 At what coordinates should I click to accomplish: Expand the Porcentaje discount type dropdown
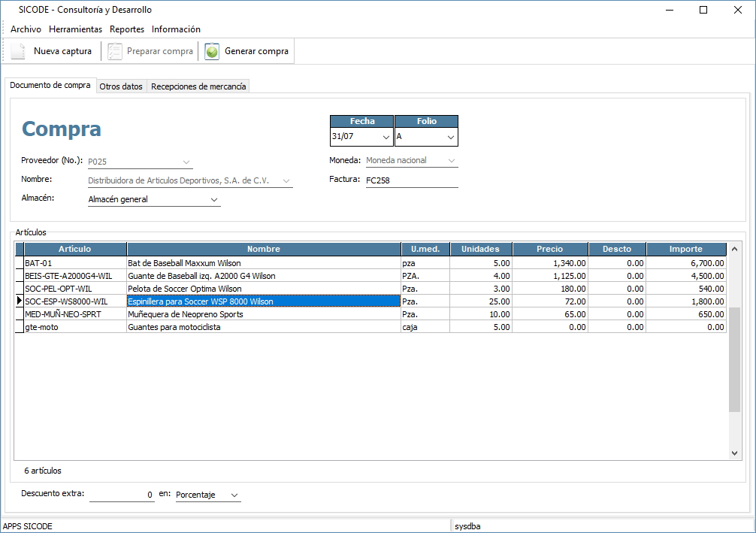(x=234, y=495)
